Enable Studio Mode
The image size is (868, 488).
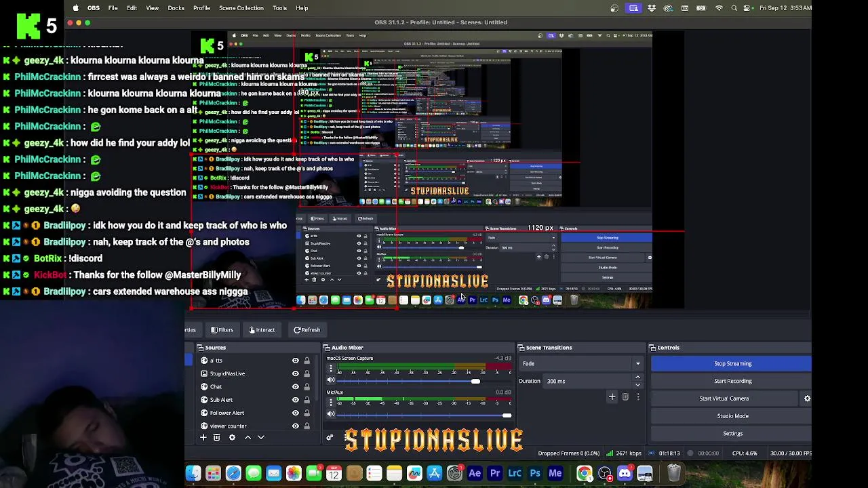(x=732, y=416)
